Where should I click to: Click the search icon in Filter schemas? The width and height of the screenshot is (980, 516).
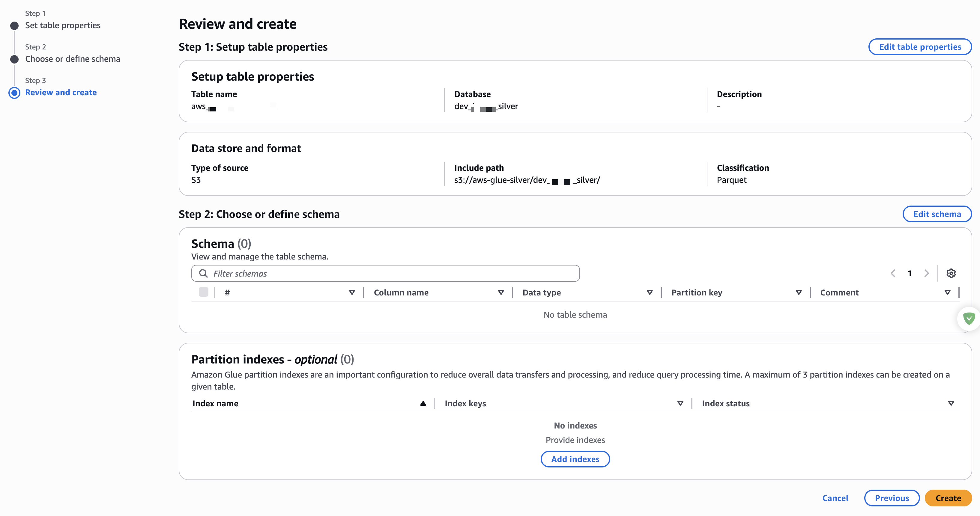click(204, 273)
